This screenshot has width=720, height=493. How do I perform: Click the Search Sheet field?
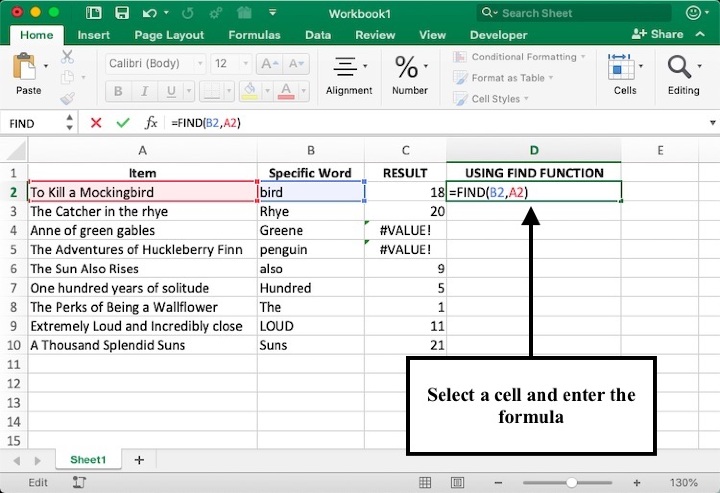(x=574, y=13)
